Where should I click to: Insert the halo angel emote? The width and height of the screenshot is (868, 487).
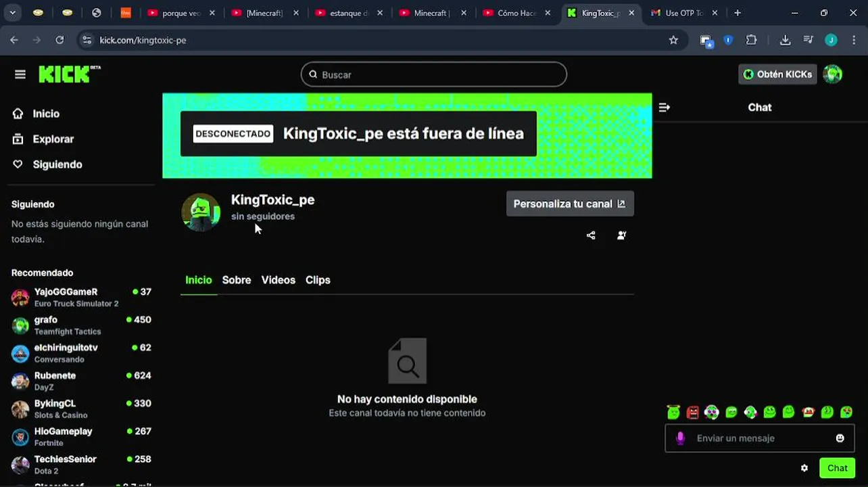pos(673,412)
